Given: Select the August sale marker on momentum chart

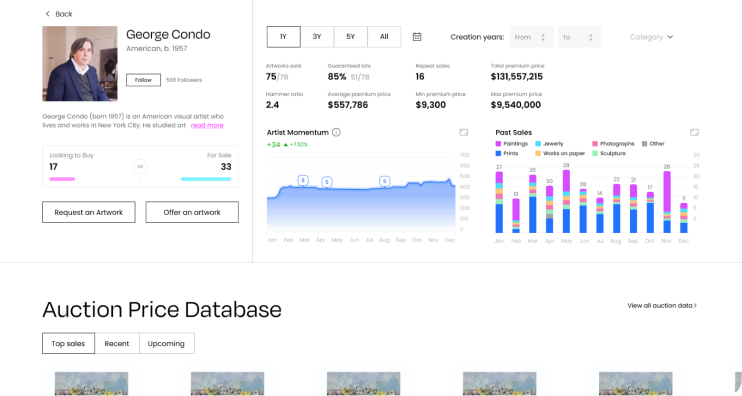Looking at the screenshot, I should [x=385, y=181].
